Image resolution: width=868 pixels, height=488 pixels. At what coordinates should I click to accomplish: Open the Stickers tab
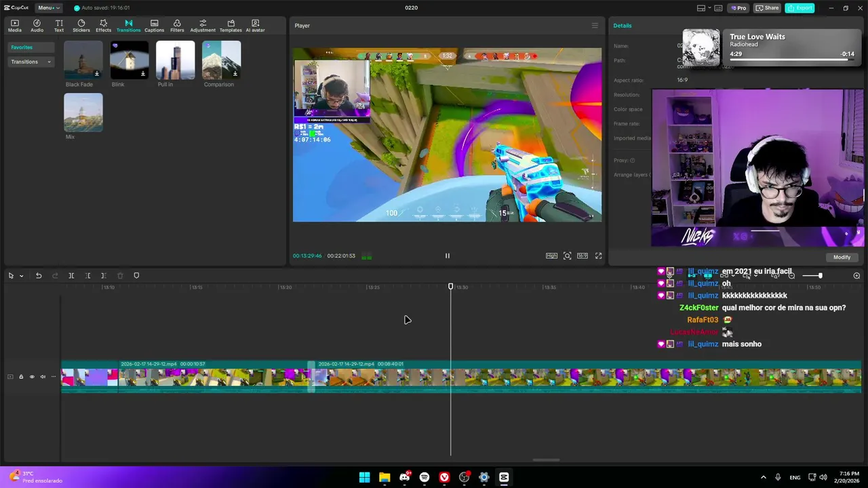(81, 26)
